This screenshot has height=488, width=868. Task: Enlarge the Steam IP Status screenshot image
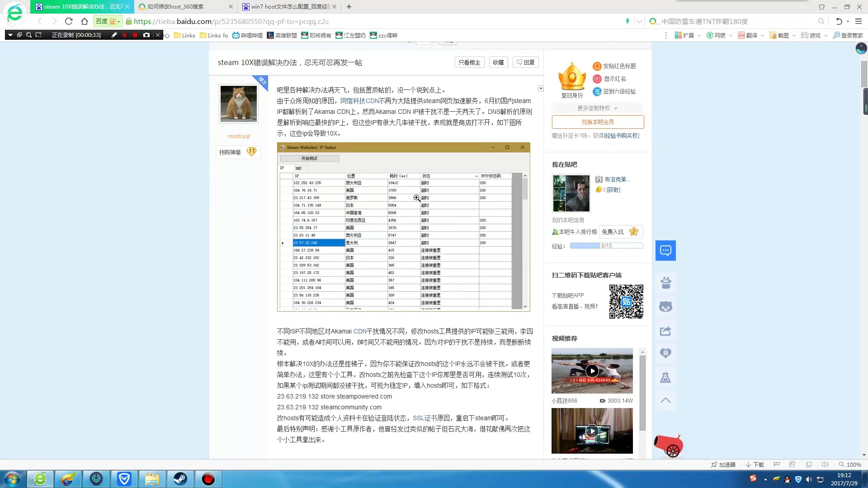[x=403, y=227]
